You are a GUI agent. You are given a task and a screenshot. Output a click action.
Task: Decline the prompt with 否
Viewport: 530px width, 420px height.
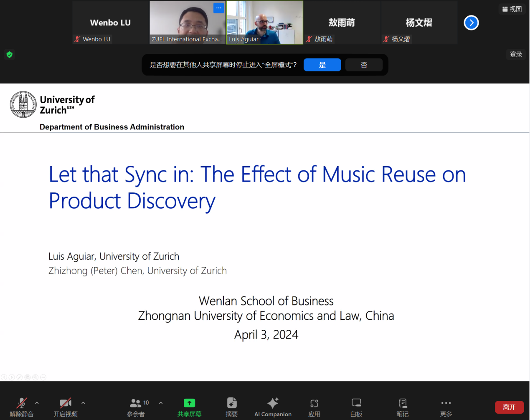(364, 65)
